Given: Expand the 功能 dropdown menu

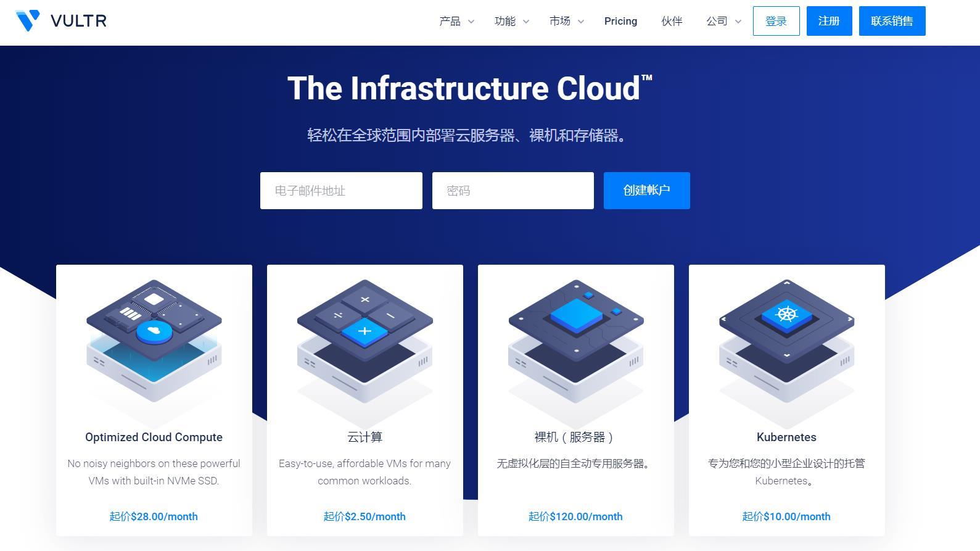Looking at the screenshot, I should pyautogui.click(x=511, y=21).
